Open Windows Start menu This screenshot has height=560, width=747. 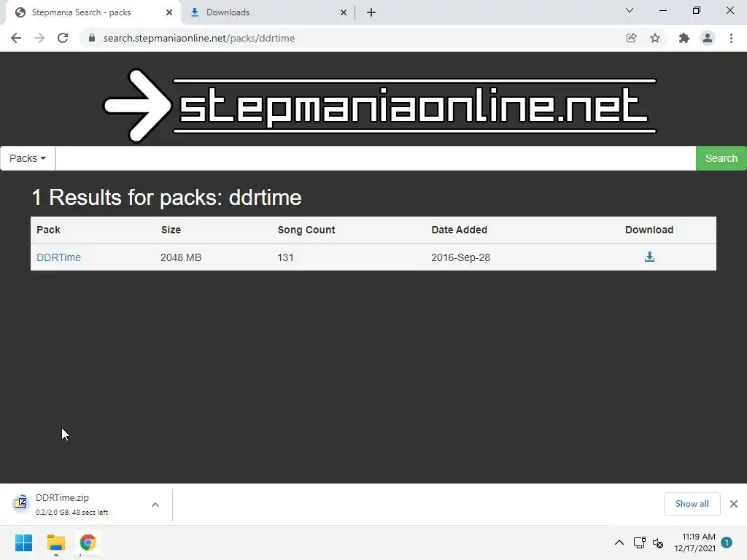pos(24,542)
